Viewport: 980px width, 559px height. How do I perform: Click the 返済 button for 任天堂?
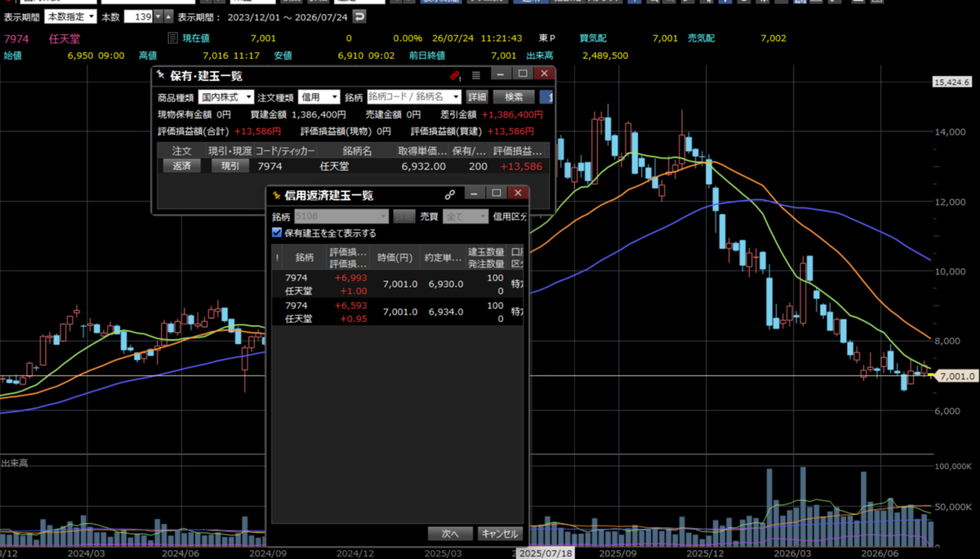181,166
